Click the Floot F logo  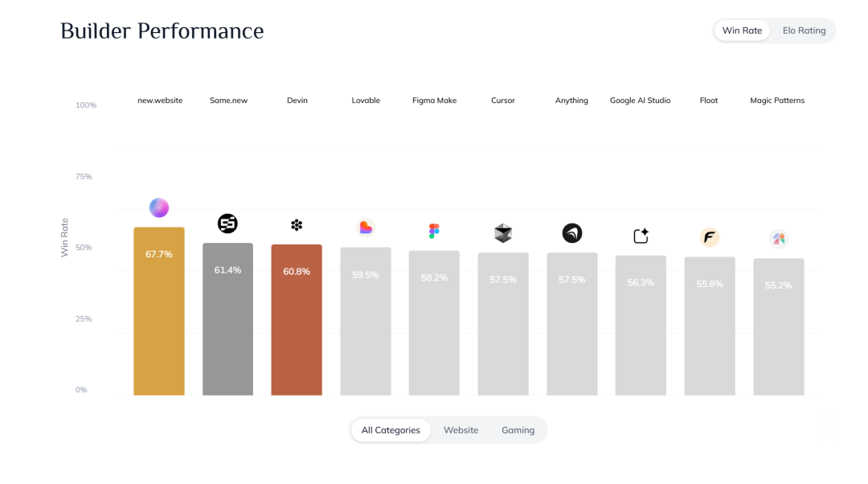(710, 237)
